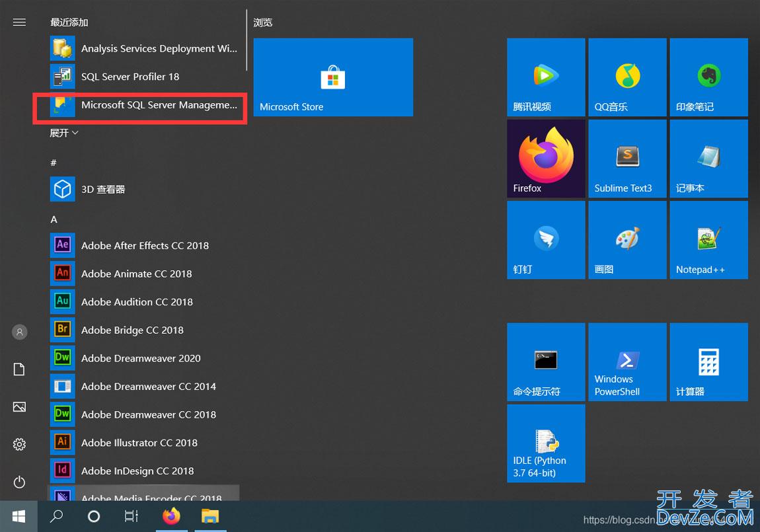Open Settings gear in start sidebar

click(x=19, y=444)
